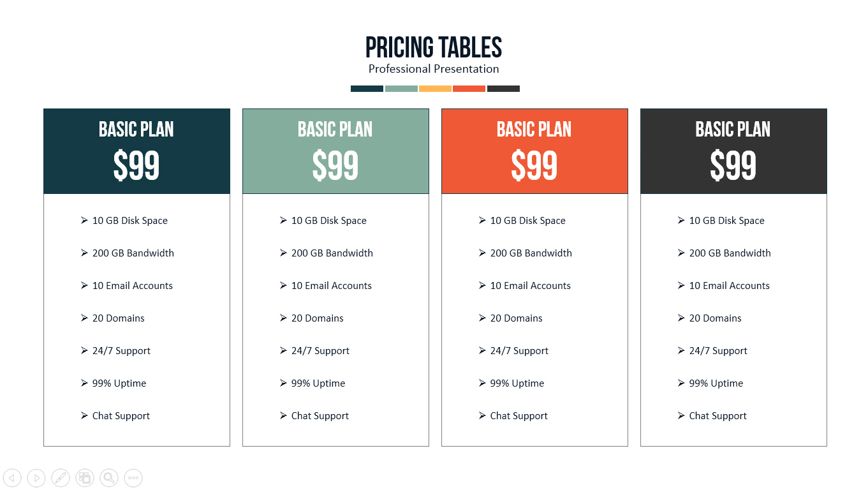The height and width of the screenshot is (490, 868).
Task: Click the dark teal color bar under title
Action: click(x=367, y=89)
